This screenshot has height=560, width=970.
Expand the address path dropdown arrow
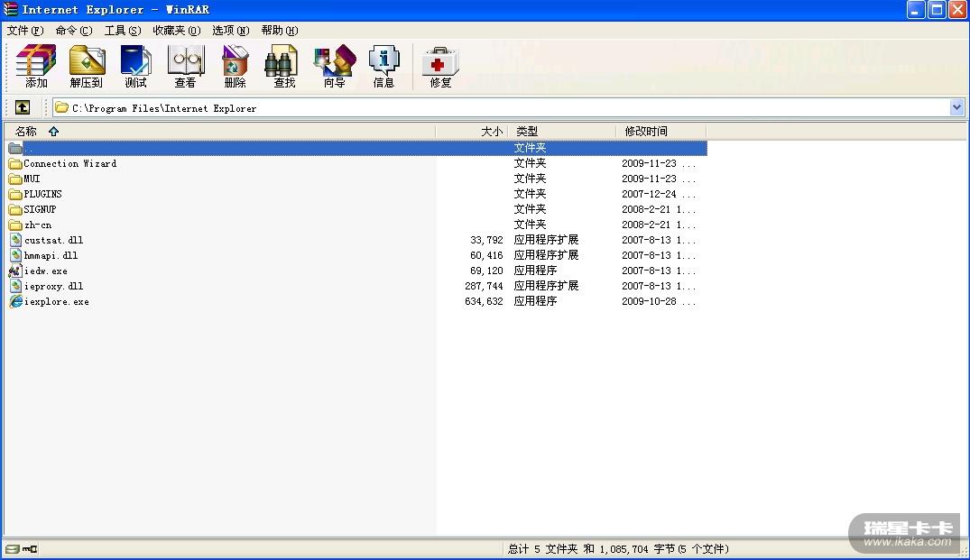pos(956,107)
